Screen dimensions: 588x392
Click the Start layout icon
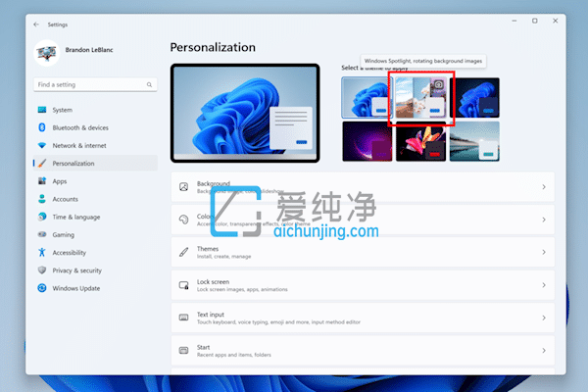point(184,351)
